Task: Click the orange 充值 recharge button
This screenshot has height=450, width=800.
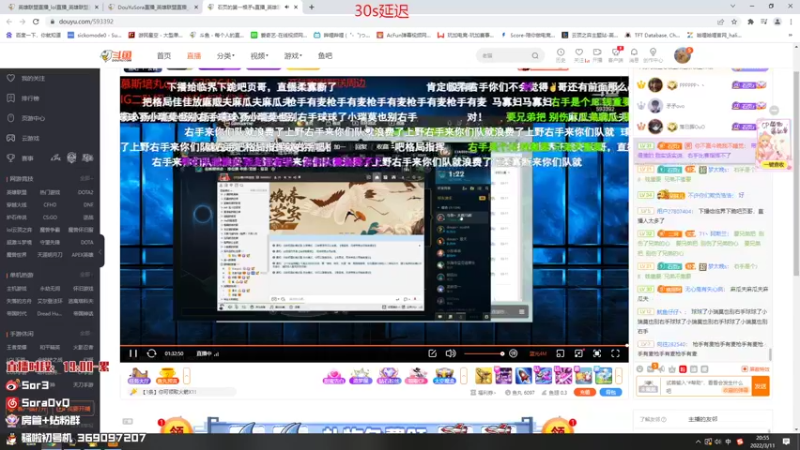Action: (585, 392)
